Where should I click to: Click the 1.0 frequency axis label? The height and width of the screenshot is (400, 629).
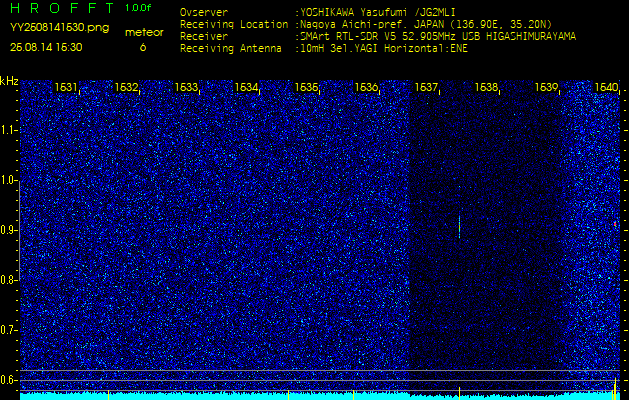(x=7, y=180)
